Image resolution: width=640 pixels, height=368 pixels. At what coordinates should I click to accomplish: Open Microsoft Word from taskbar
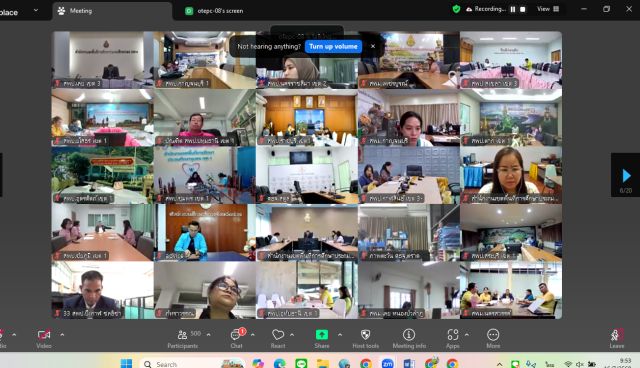pyautogui.click(x=409, y=363)
